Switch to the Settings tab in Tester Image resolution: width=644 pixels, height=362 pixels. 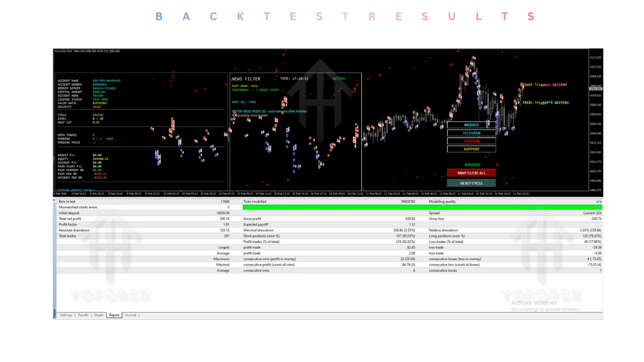tap(66, 315)
